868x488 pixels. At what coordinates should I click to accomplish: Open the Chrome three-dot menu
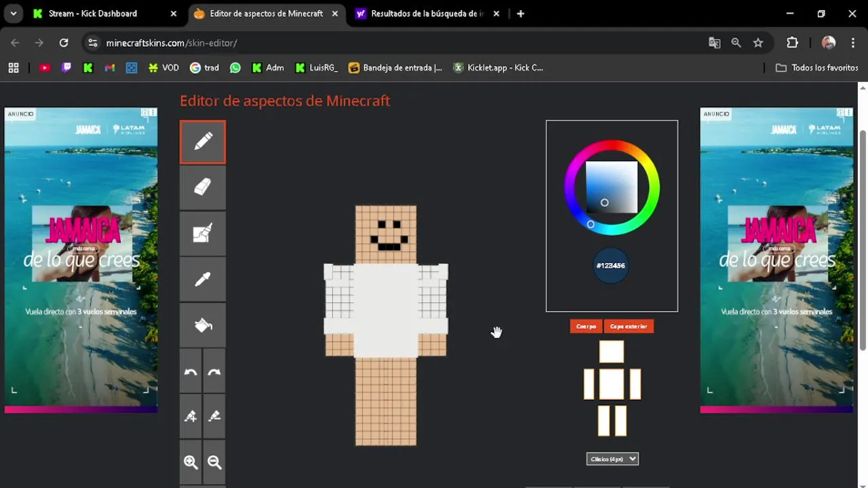pos(853,43)
